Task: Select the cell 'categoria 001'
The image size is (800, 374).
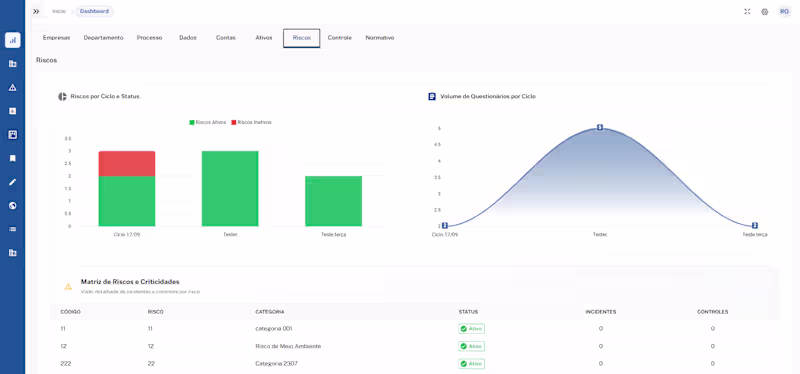Action: [273, 329]
